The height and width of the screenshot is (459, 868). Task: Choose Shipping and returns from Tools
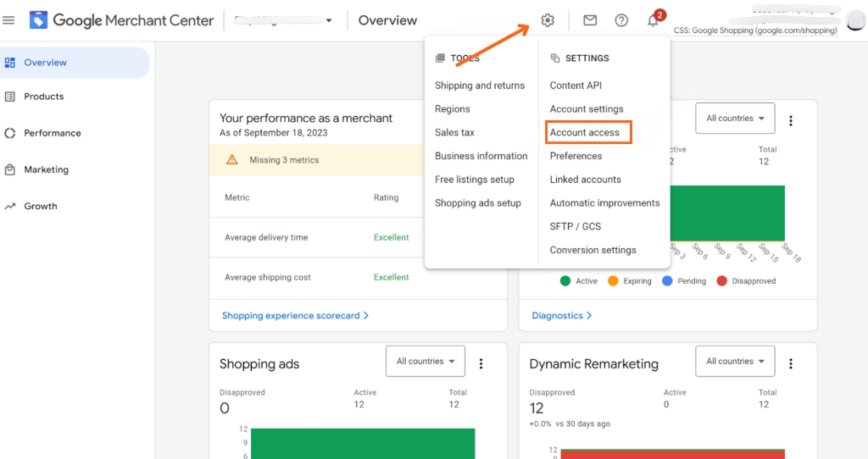point(480,86)
